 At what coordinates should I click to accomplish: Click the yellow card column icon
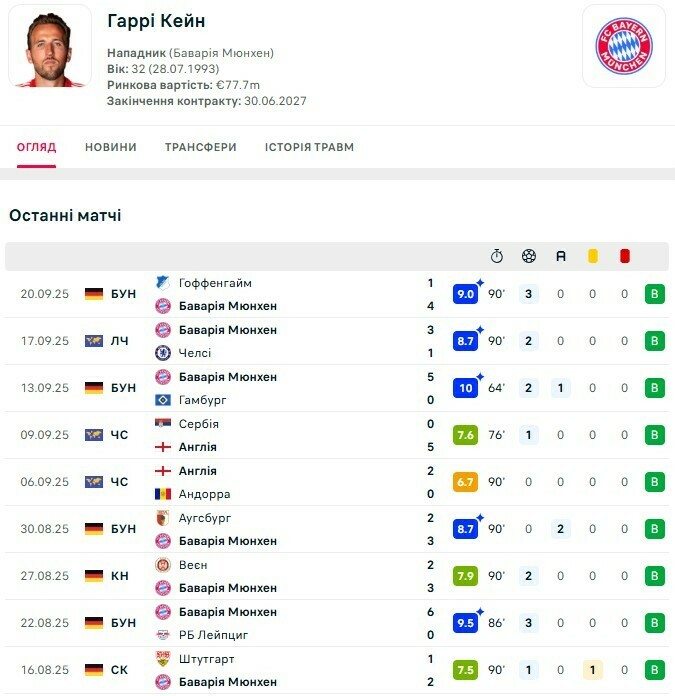click(593, 256)
